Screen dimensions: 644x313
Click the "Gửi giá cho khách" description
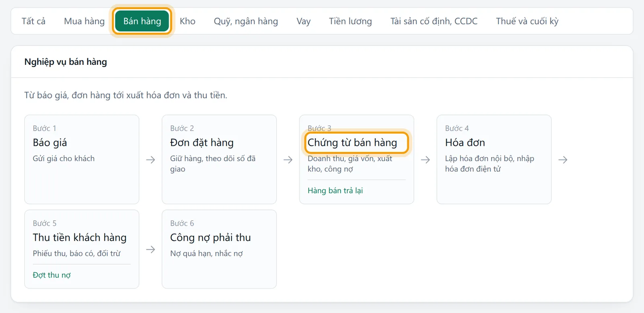(64, 159)
